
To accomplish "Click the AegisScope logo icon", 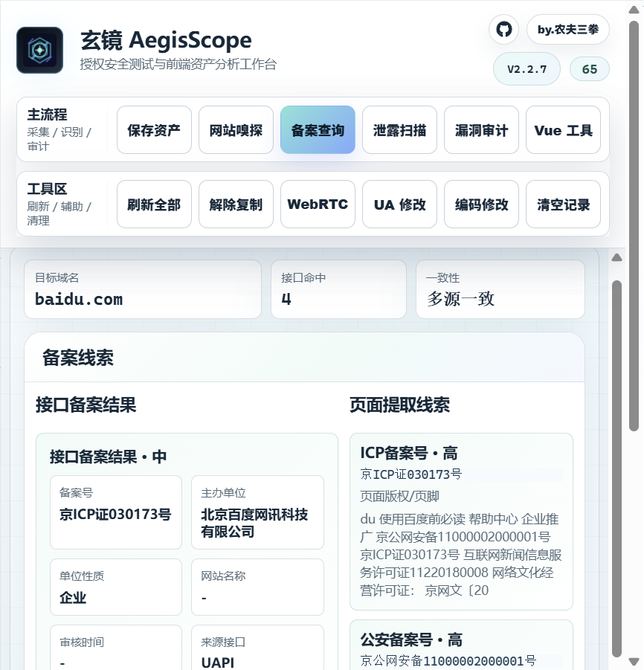I will [39, 50].
